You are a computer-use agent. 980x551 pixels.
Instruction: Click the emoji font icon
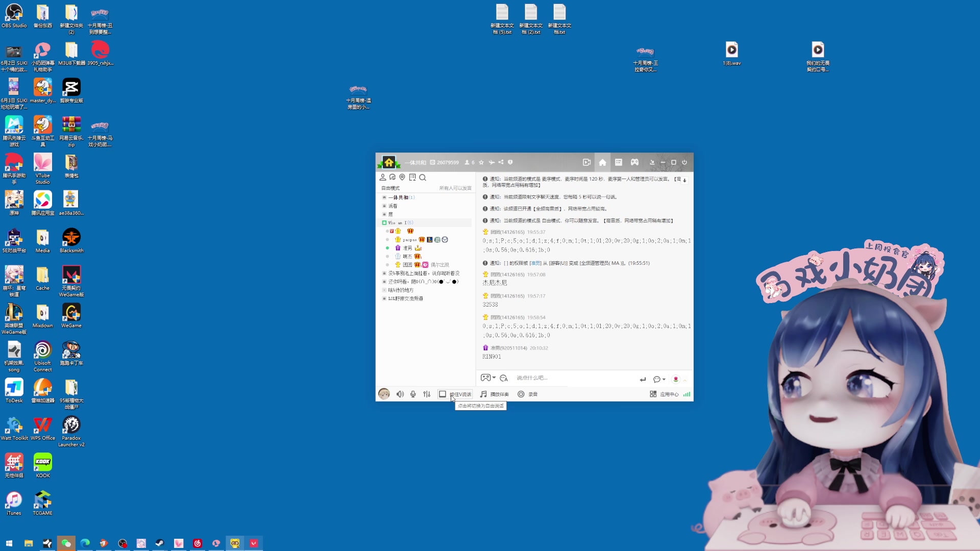[504, 378]
